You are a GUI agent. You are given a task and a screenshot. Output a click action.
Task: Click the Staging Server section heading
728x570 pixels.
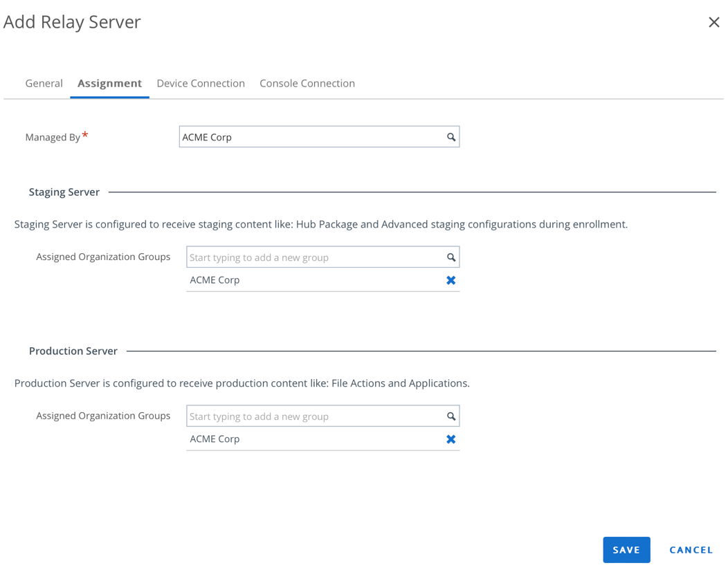[64, 192]
